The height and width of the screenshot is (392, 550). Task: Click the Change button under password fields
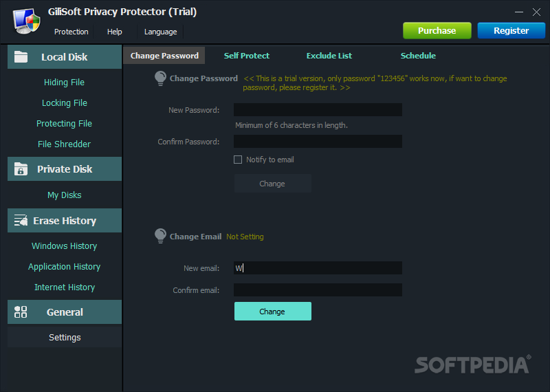pyautogui.click(x=272, y=184)
